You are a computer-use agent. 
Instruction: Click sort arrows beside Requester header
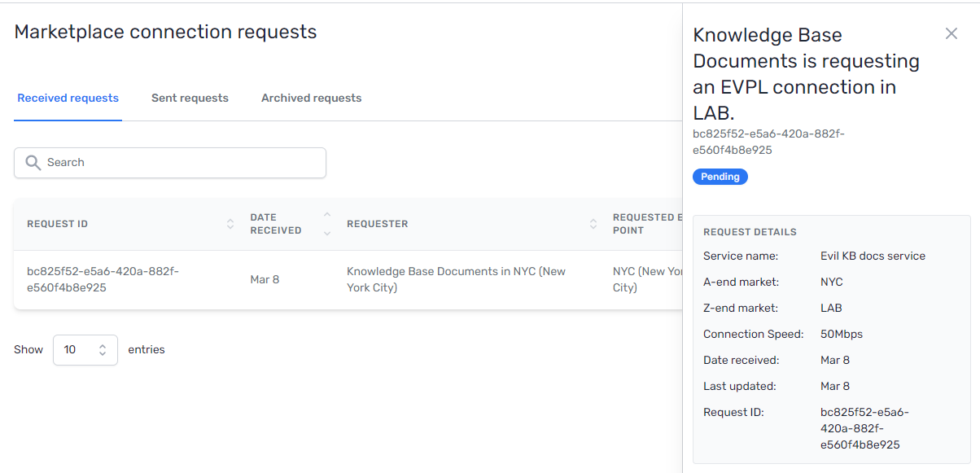click(x=593, y=224)
